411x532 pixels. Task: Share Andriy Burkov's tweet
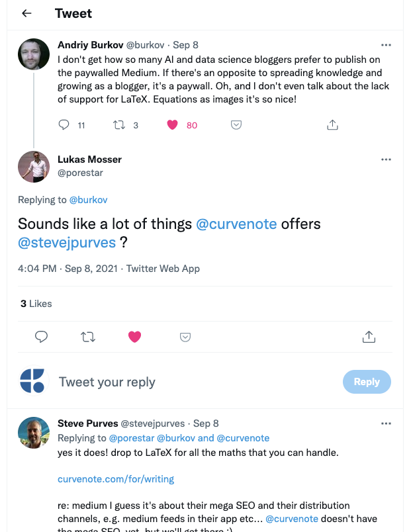click(333, 124)
